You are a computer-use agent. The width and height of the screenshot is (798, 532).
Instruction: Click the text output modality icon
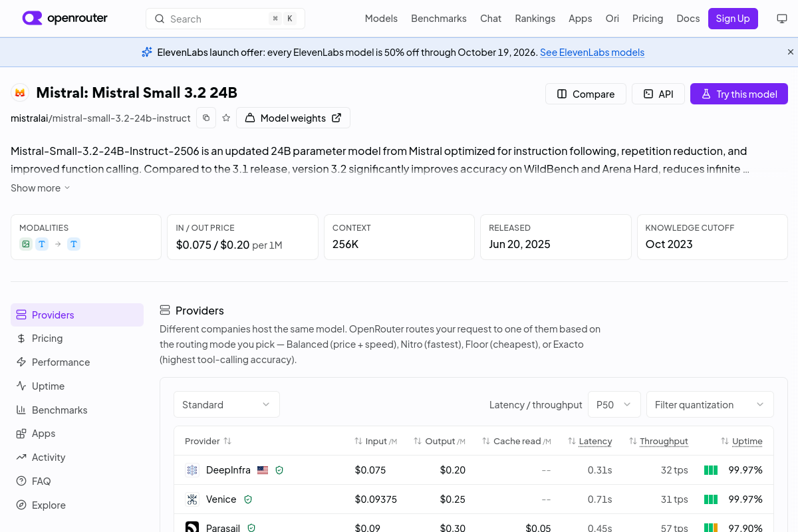click(74, 244)
